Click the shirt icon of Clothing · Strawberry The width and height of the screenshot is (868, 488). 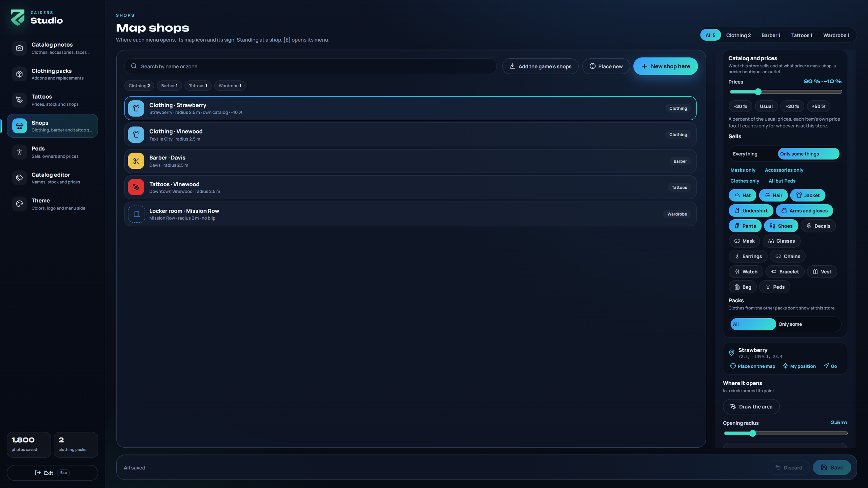(136, 108)
